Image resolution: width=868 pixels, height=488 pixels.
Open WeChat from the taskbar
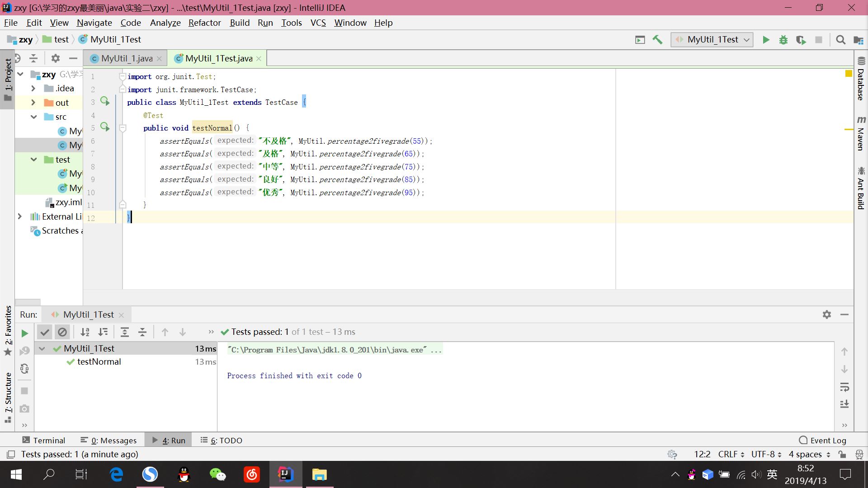click(x=217, y=474)
